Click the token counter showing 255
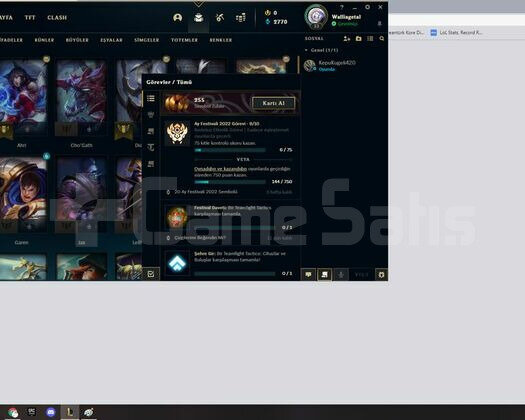 (x=199, y=100)
